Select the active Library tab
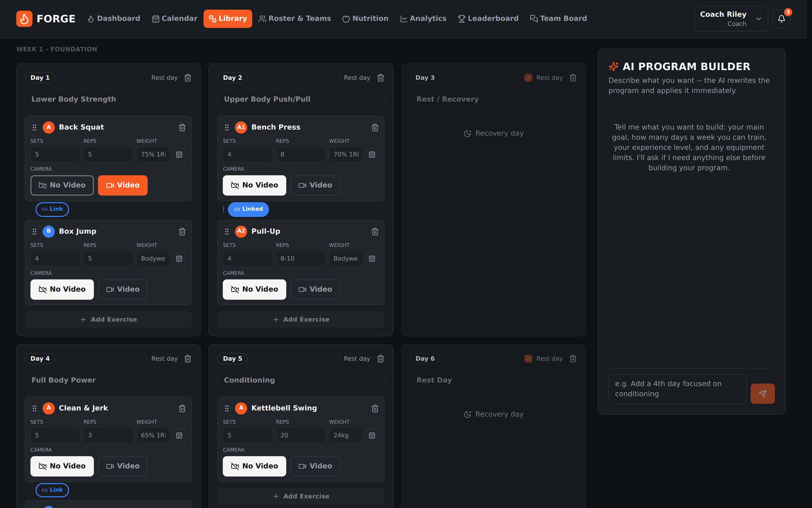This screenshot has width=812, height=508. click(x=228, y=19)
